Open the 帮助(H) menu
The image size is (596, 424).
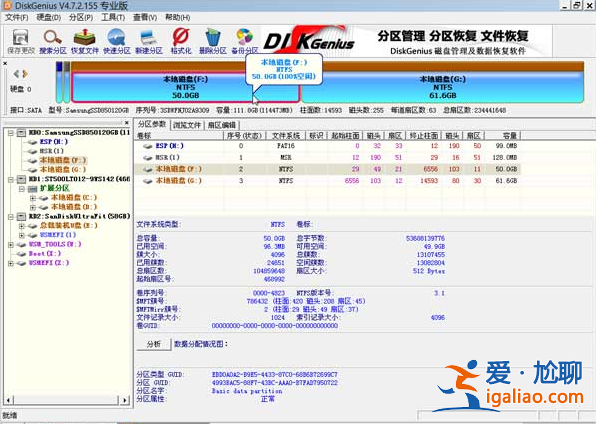click(x=177, y=17)
